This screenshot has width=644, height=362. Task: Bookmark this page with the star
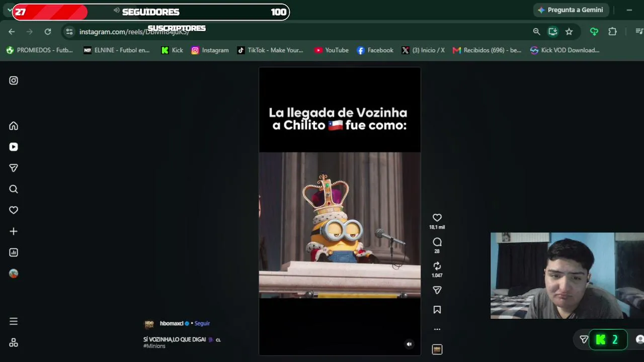pos(569,32)
